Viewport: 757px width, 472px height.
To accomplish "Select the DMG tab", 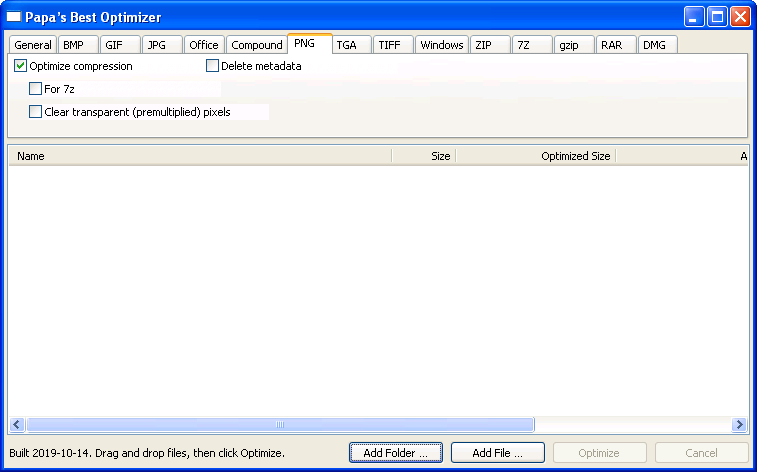I will [x=654, y=45].
